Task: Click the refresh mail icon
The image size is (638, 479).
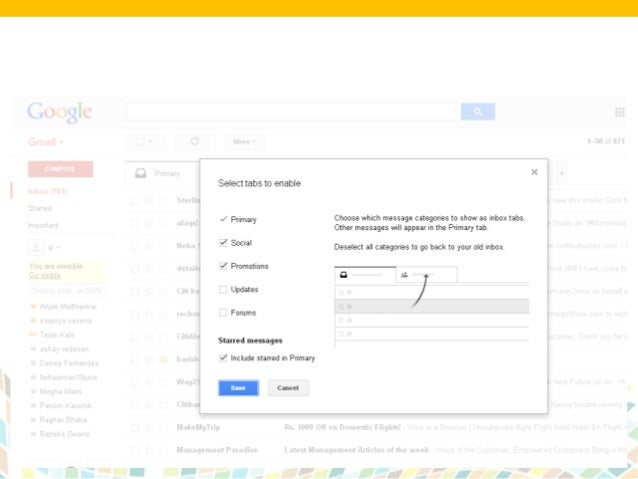Action: pos(195,142)
